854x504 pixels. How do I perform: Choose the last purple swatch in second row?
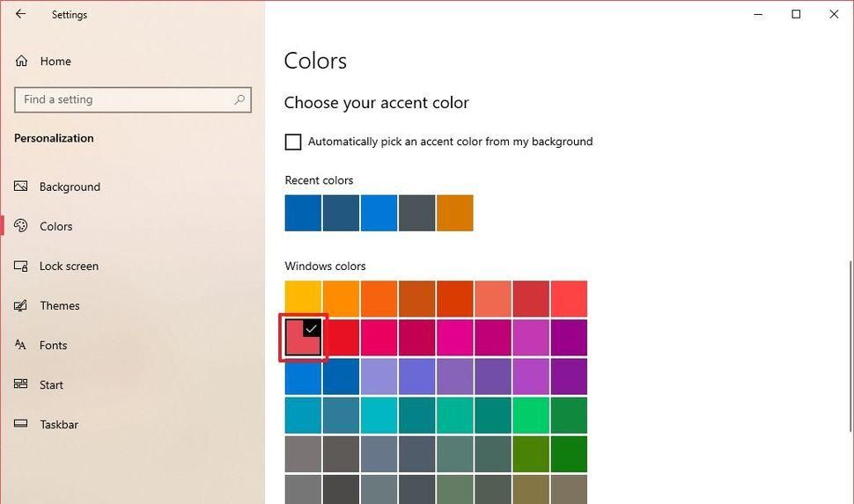pos(569,338)
